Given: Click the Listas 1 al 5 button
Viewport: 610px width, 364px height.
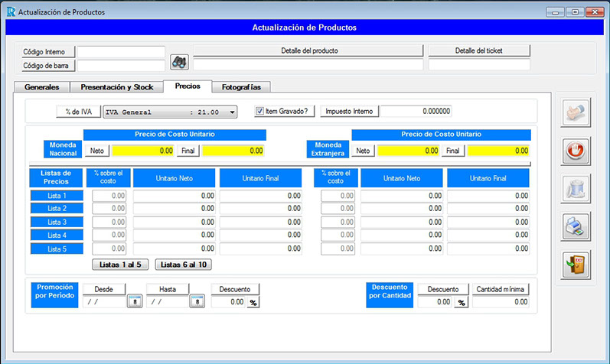Looking at the screenshot, I should 120,265.
